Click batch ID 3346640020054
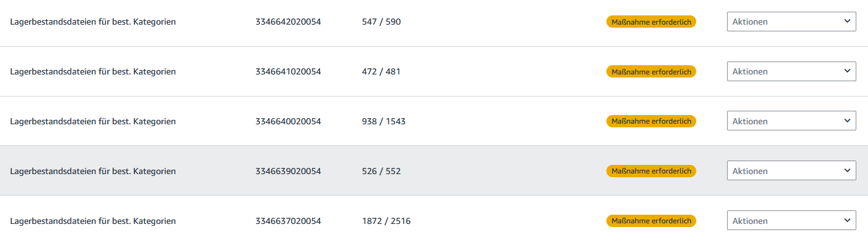 (x=288, y=121)
